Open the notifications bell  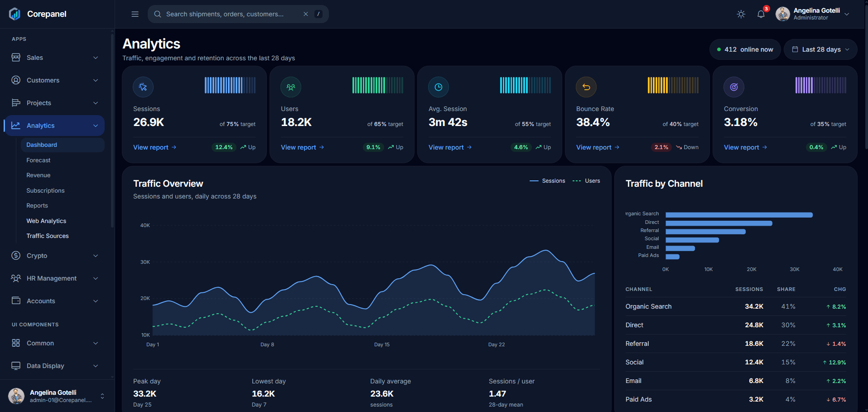point(761,14)
